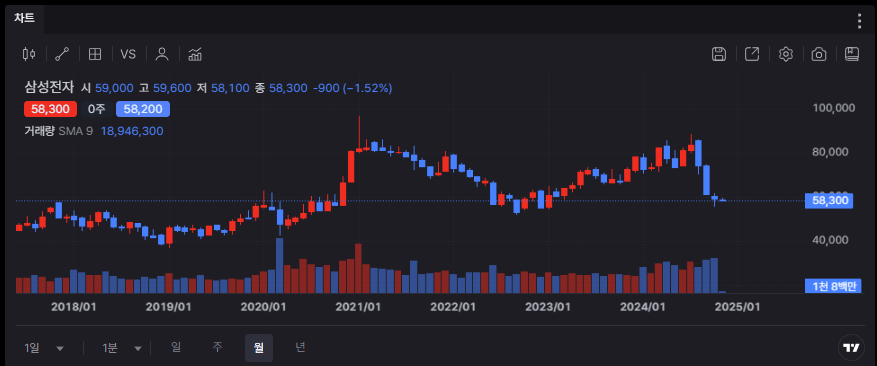Screen dimensions: 877x366
Task: Open the 1일 interval dropdown
Action: (44, 348)
